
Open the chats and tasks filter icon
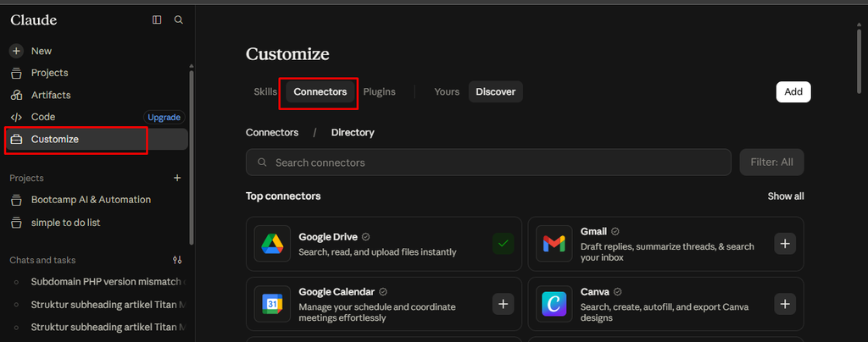(x=177, y=260)
